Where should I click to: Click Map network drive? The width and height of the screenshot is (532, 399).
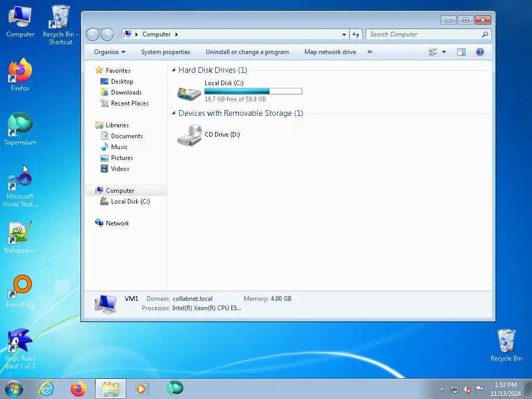(x=330, y=52)
